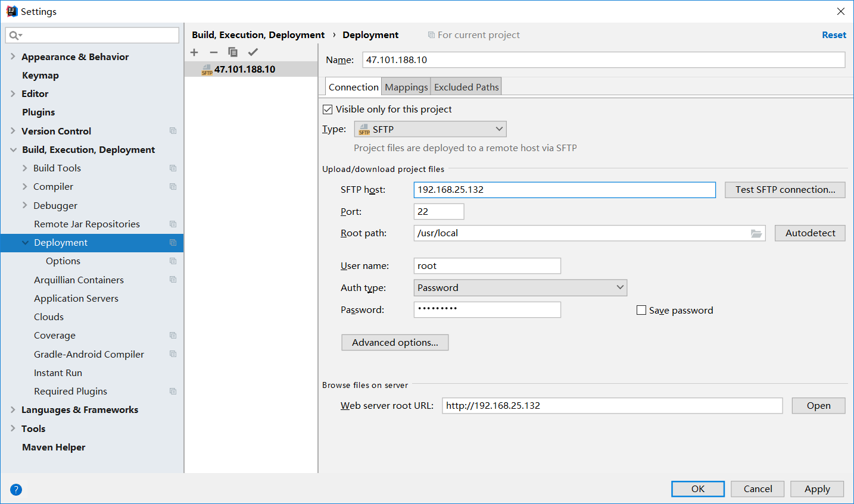Collapse Build, Execution, Deployment section
Screen dimensions: 854x504
tap(13, 150)
